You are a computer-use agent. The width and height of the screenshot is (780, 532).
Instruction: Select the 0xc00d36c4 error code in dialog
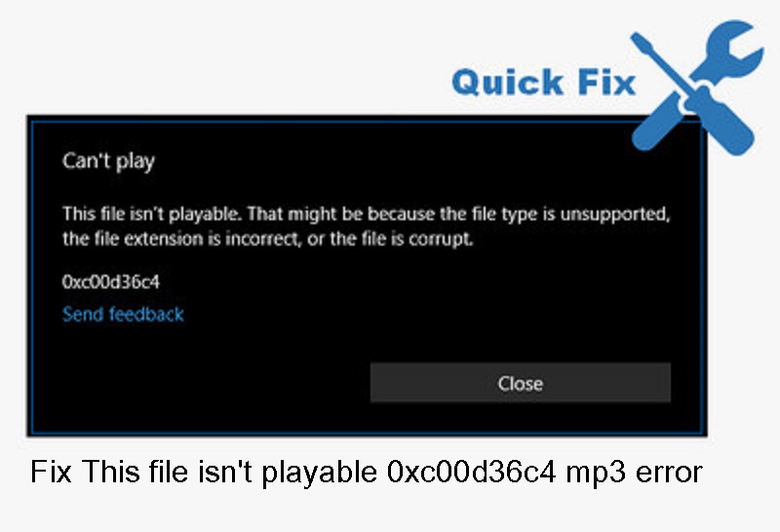pyautogui.click(x=111, y=282)
